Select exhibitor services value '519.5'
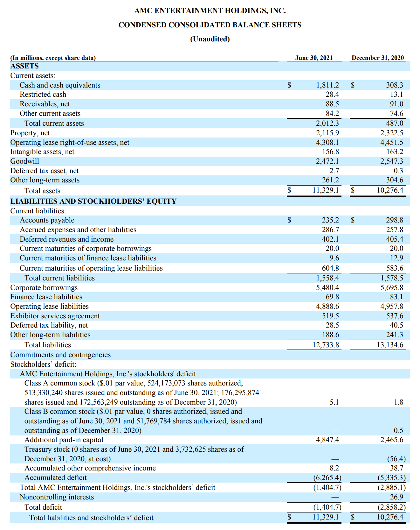The image size is (420, 530). pyautogui.click(x=331, y=316)
